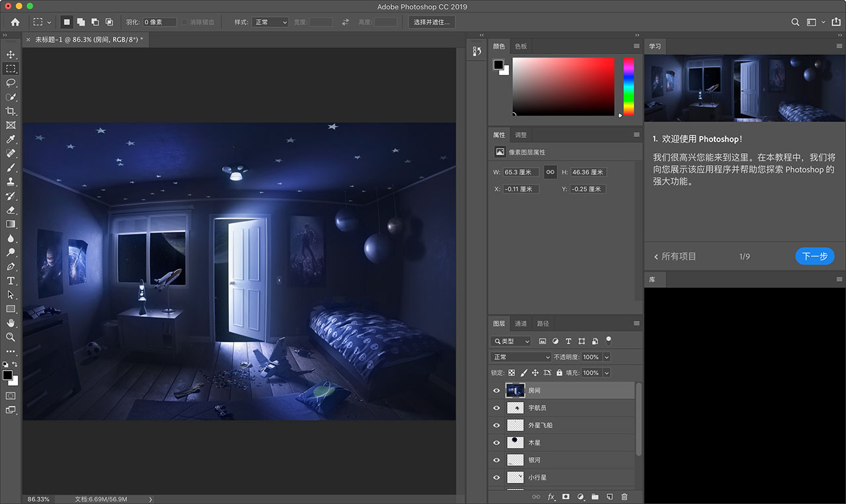Click the 下一步 button
Viewport: 846px width, 504px height.
pos(815,256)
